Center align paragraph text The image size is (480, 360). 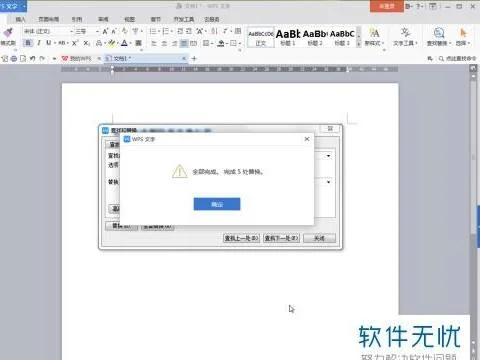click(164, 43)
